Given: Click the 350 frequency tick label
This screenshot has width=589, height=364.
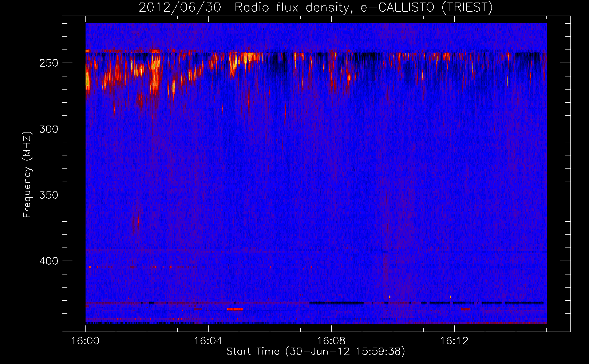Looking at the screenshot, I should (49, 195).
